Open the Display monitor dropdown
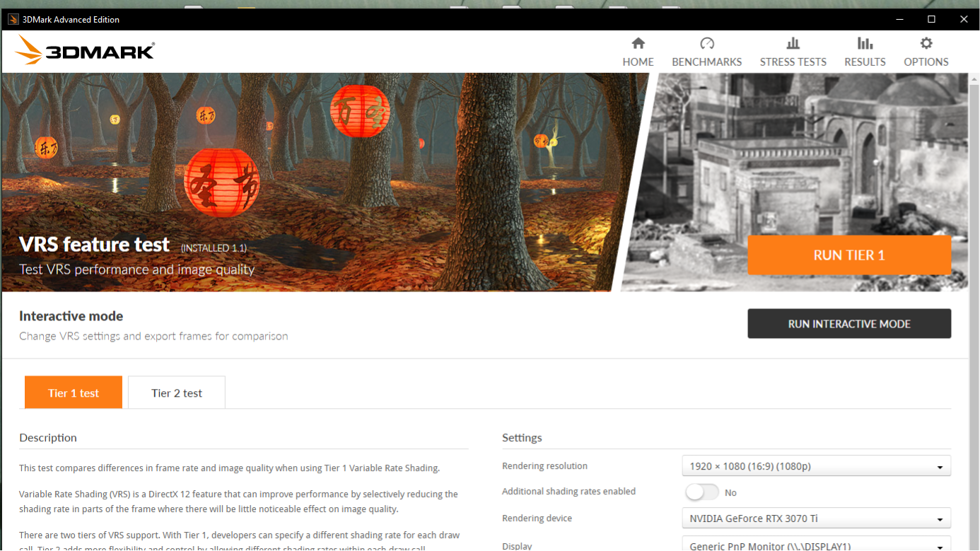 816,544
